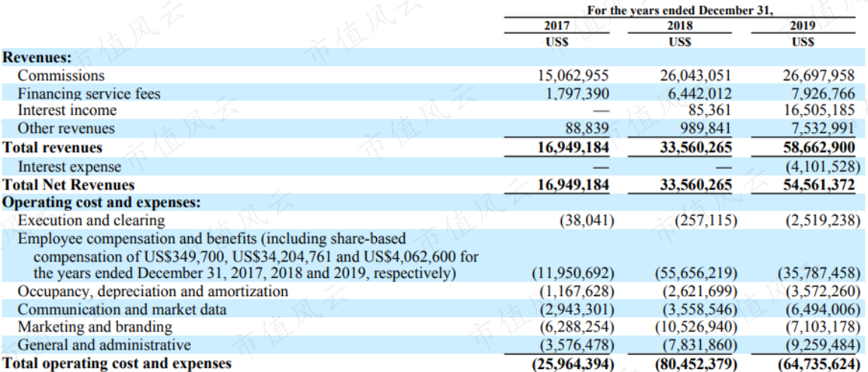Select the Interest income row label

(67, 110)
